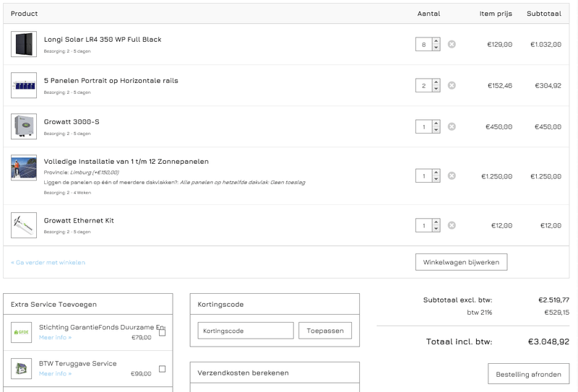This screenshot has height=392, width=578.
Task: Select the Aantal column header
Action: [x=428, y=14]
